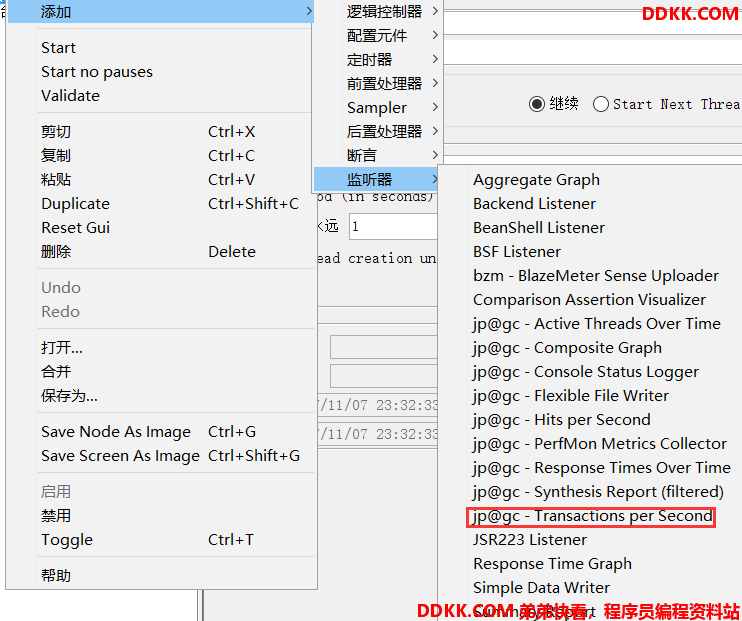Expand Sampler submenu

point(378,108)
